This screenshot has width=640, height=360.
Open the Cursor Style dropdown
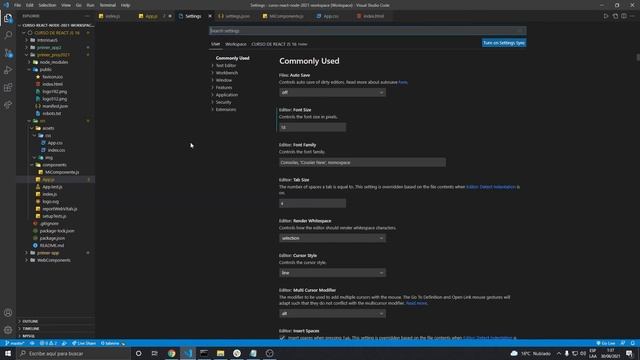coord(332,273)
